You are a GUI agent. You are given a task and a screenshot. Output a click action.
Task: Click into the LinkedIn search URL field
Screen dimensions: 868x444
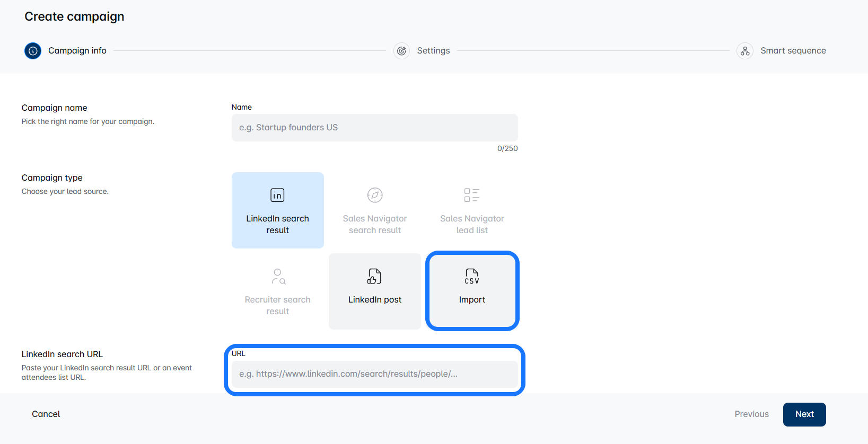tap(374, 374)
